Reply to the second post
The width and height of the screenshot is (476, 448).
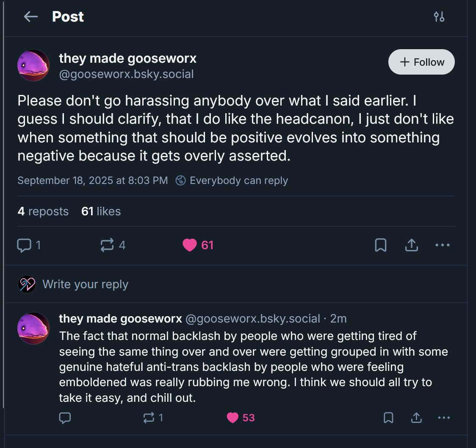(x=65, y=418)
